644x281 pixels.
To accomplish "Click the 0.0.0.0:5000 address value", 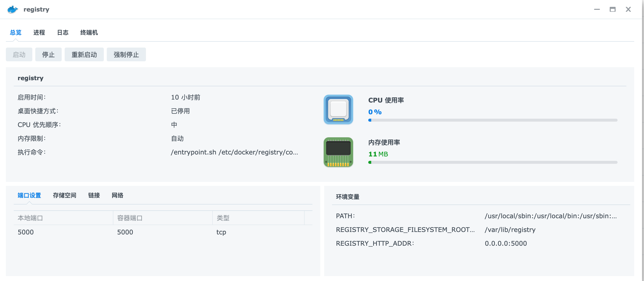I will point(506,243).
